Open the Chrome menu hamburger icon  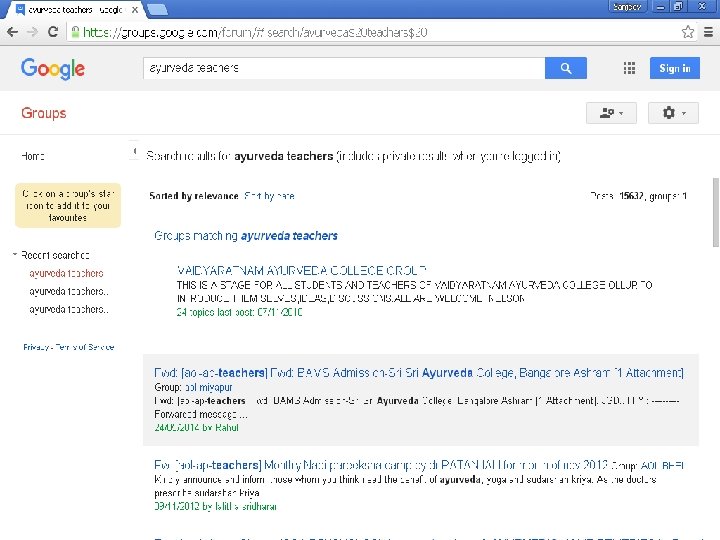[x=709, y=32]
